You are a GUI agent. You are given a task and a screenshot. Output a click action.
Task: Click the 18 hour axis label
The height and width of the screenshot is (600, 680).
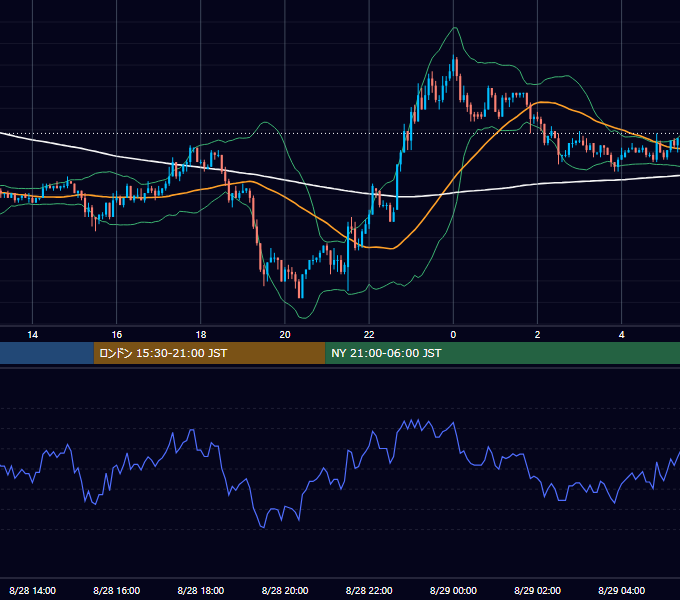(x=201, y=335)
